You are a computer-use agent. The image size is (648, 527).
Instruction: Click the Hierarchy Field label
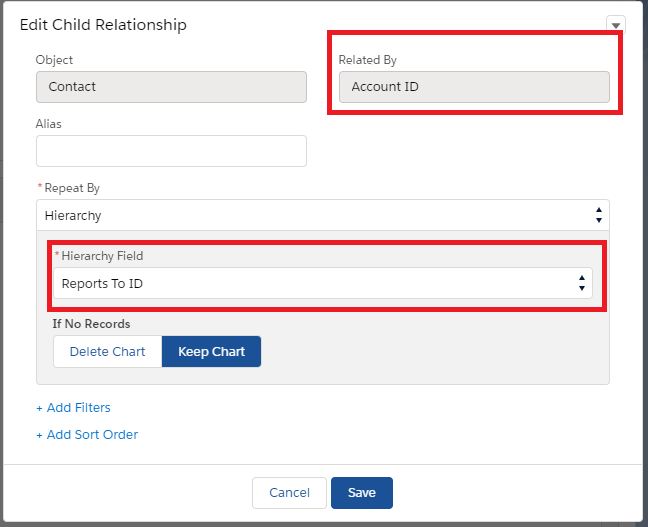102,256
